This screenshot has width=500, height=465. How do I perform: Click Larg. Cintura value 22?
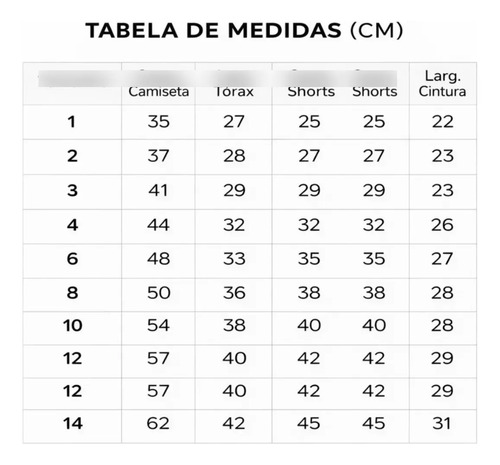[x=442, y=122]
